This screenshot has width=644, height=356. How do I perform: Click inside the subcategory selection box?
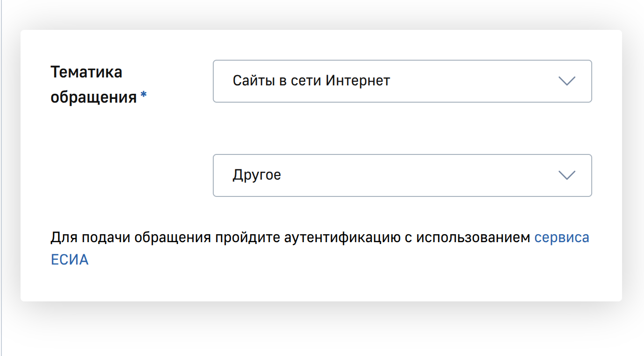tap(401, 175)
